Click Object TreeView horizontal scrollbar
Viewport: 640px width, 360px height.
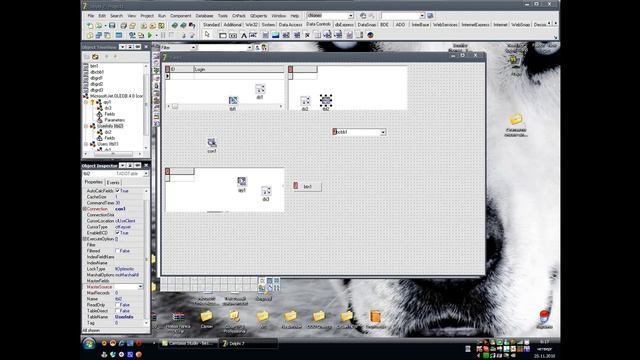tap(113, 154)
